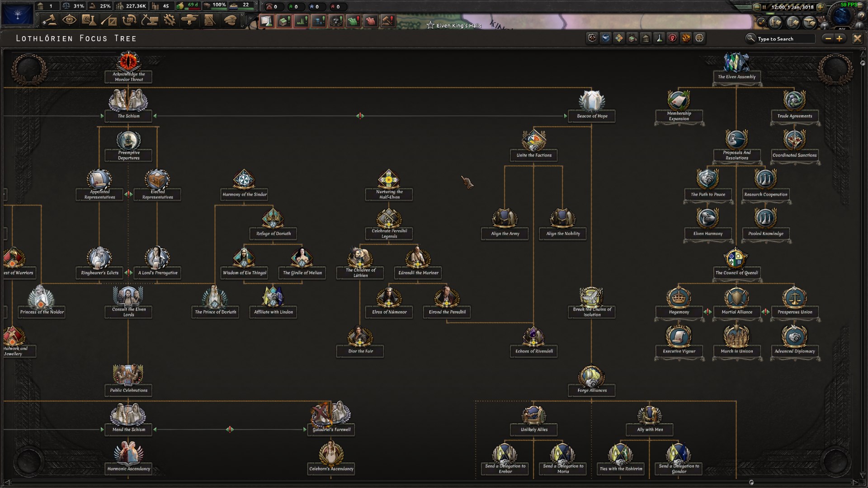Open the Intelligence eye icon
868x488 pixels.
point(69,20)
